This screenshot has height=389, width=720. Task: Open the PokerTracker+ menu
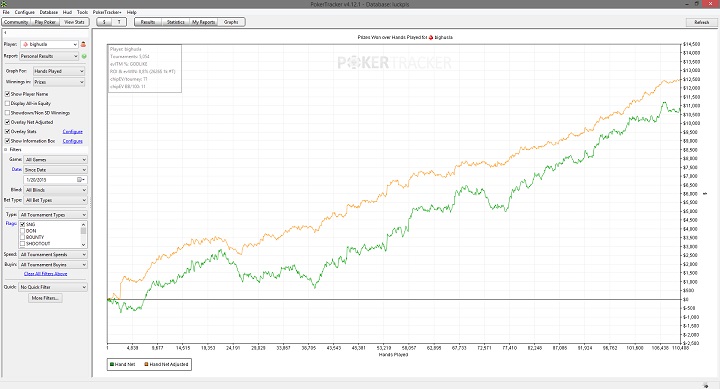(x=107, y=12)
